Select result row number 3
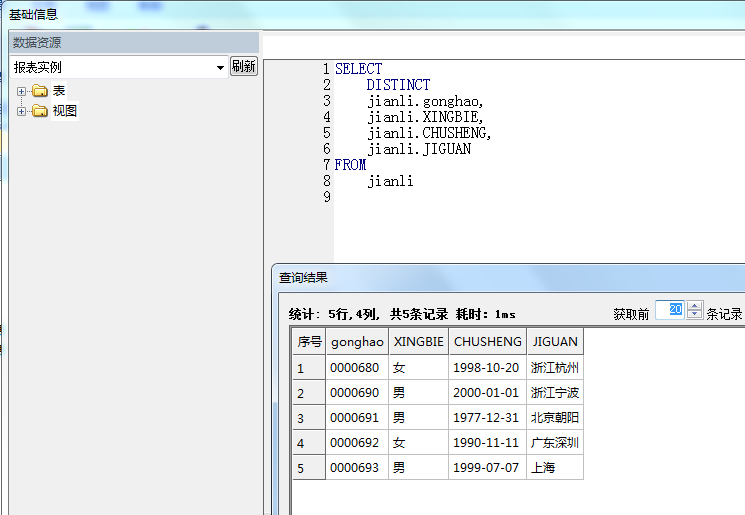Viewport: 745px width, 515px height. click(x=308, y=418)
